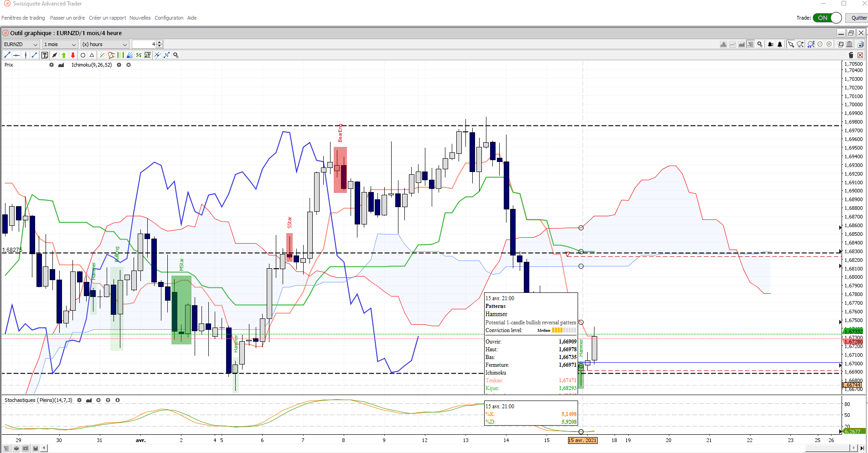Select the circle shape tool

[x=83, y=55]
